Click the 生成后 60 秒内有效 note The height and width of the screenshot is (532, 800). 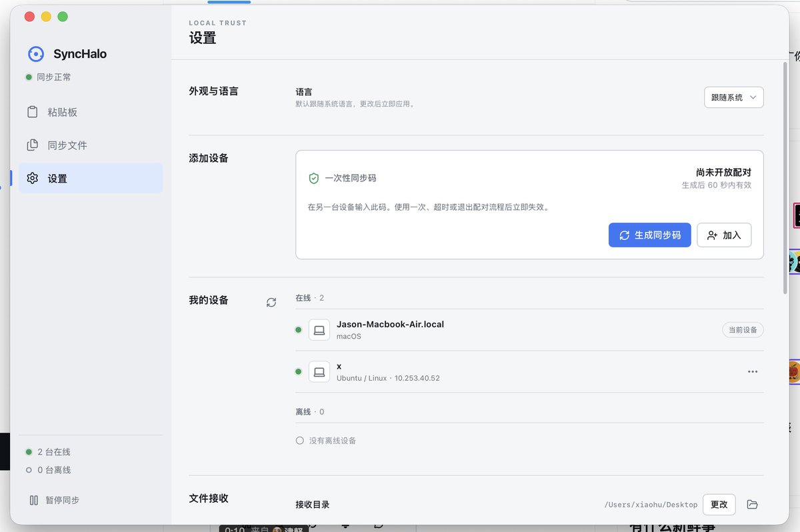(717, 185)
